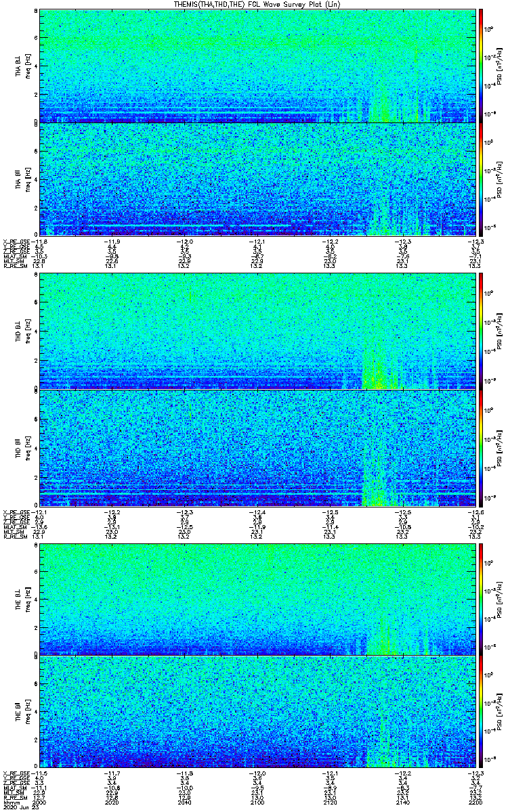This screenshot has width=508, height=812.
Task: Click the MLAT_SM row label under THE panels
Action: tap(16, 788)
